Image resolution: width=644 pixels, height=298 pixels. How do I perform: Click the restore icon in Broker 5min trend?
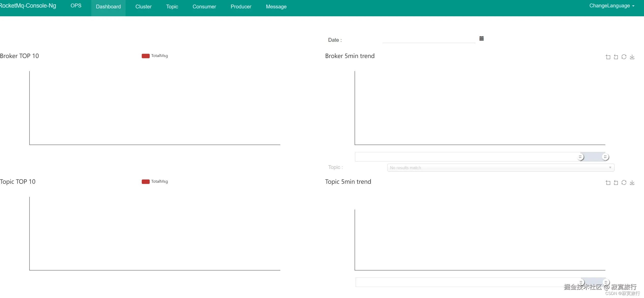pyautogui.click(x=624, y=57)
